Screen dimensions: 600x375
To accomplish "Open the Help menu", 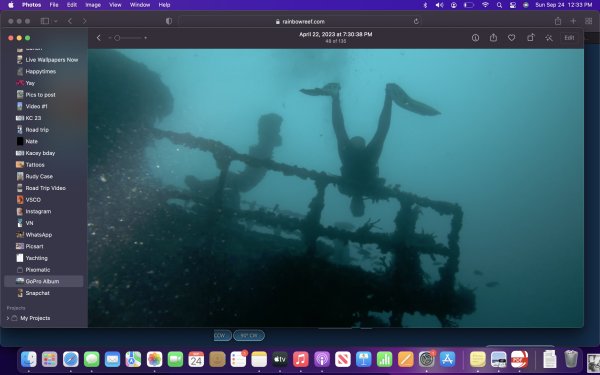I will tap(164, 5).
